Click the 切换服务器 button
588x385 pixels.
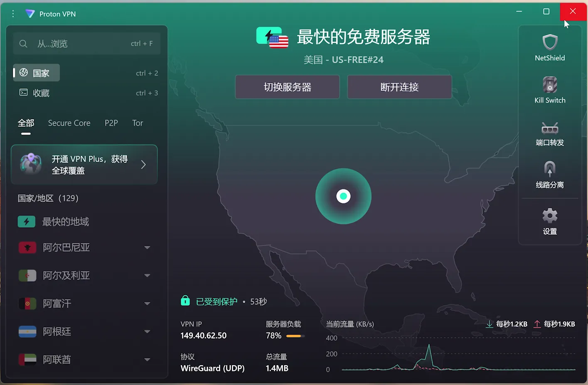pos(288,87)
